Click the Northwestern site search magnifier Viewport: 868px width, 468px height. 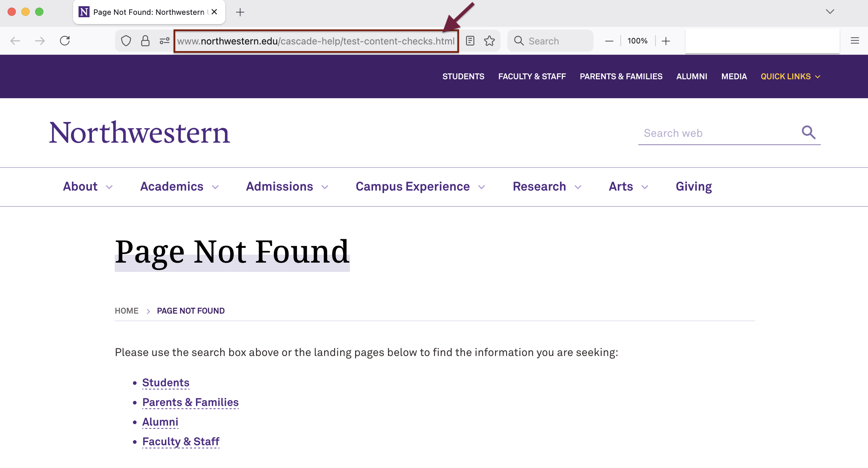pos(808,133)
